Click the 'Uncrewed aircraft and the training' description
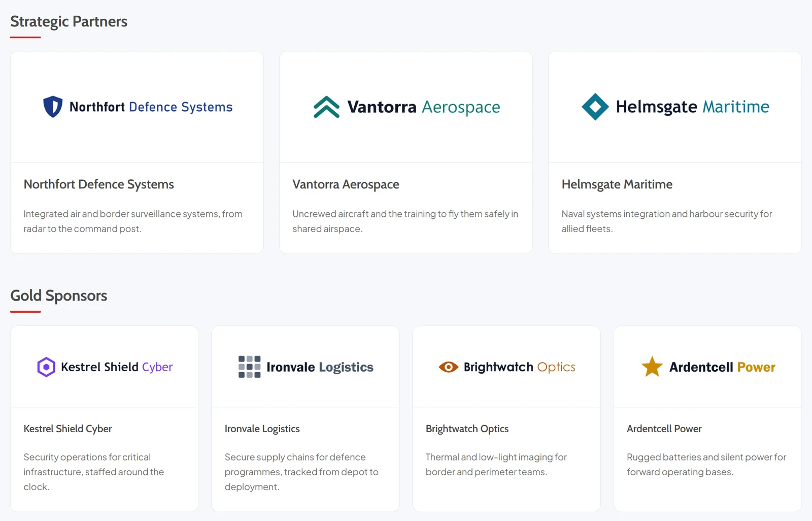The height and width of the screenshot is (521, 812). 405,221
